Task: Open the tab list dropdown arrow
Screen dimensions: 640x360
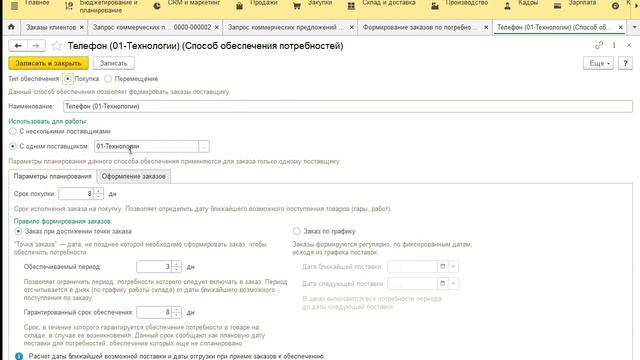Action: coord(634,27)
